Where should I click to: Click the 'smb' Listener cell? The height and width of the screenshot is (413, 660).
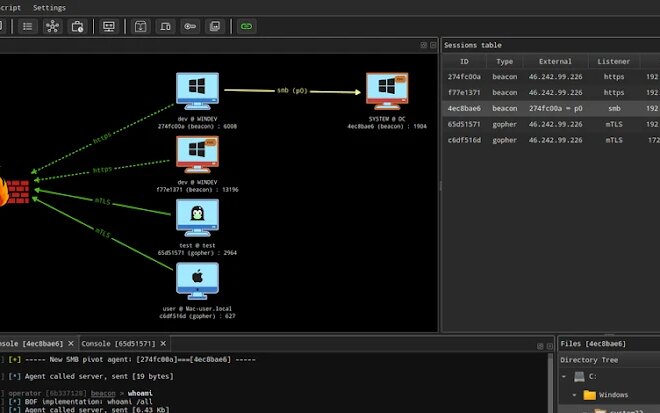click(614, 108)
